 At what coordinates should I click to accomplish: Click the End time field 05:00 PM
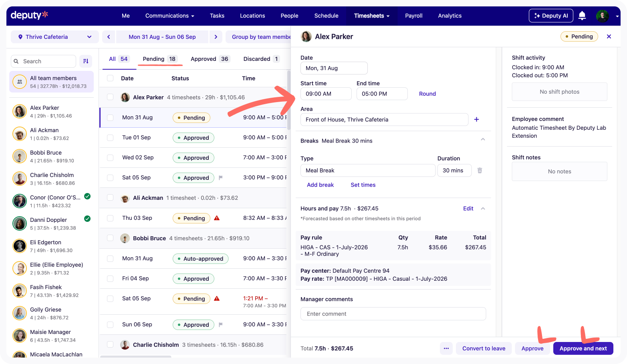[382, 94]
